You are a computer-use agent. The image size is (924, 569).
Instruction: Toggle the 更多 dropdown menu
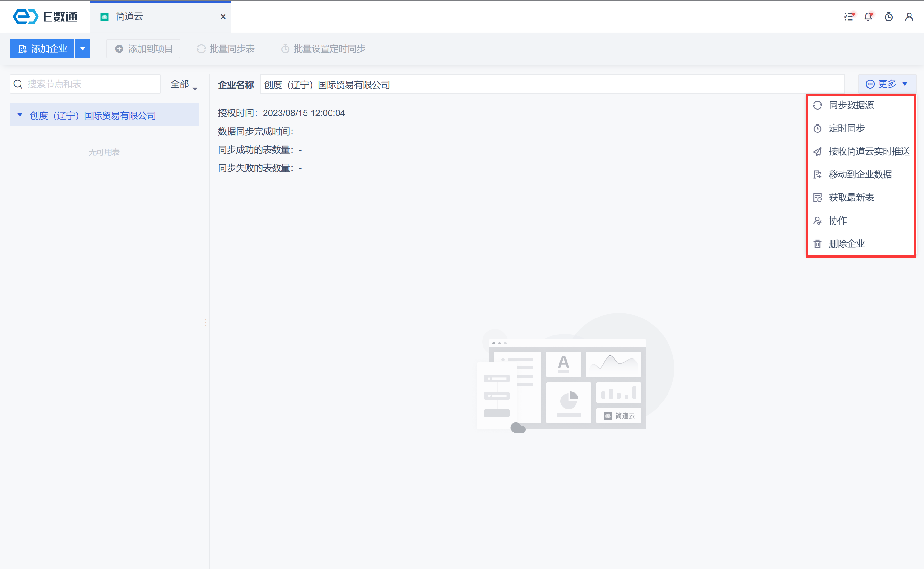[887, 84]
